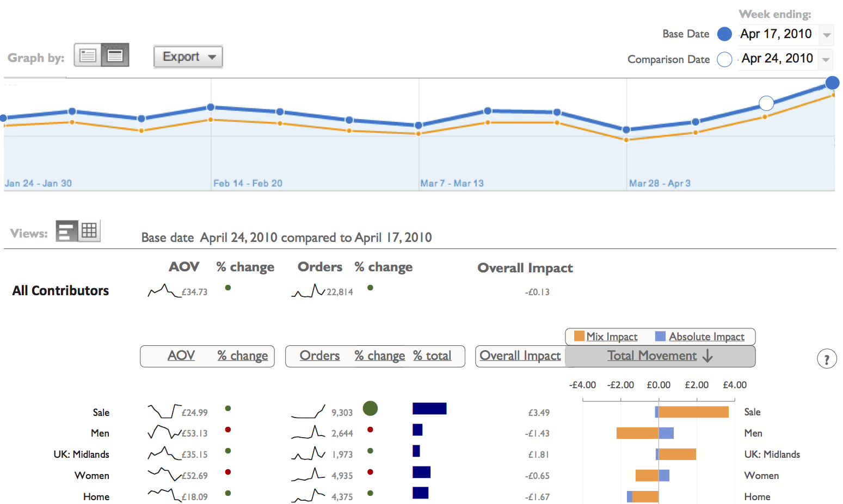Click the Men orders sparkline
This screenshot has height=504, width=843.
309,432
